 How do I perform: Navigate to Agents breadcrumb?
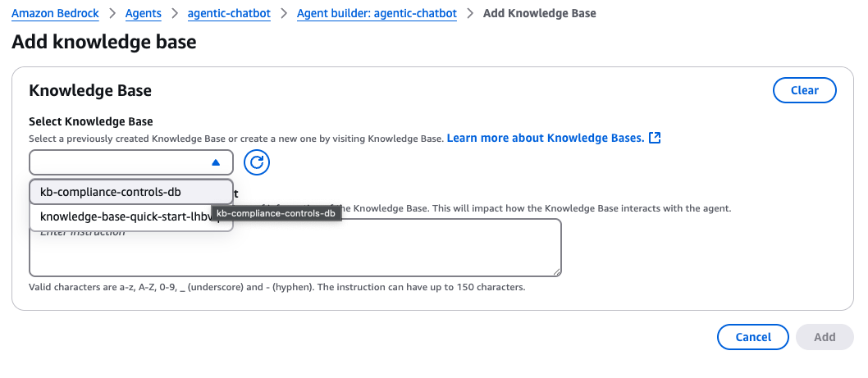(x=144, y=13)
